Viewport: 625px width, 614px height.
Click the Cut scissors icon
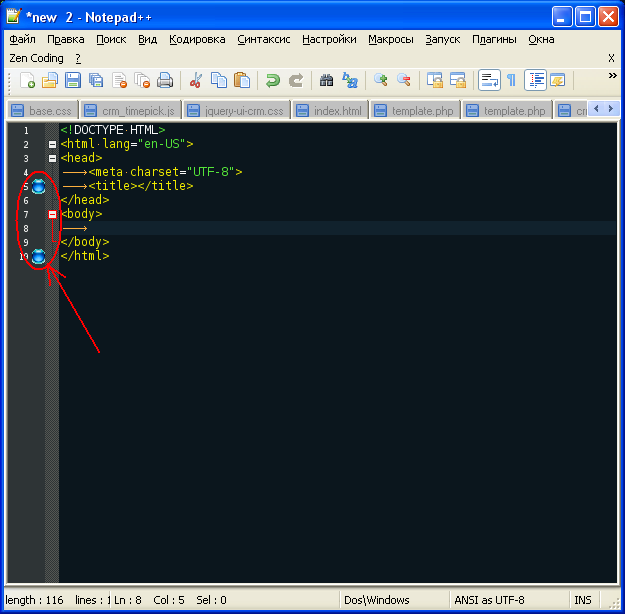point(196,81)
